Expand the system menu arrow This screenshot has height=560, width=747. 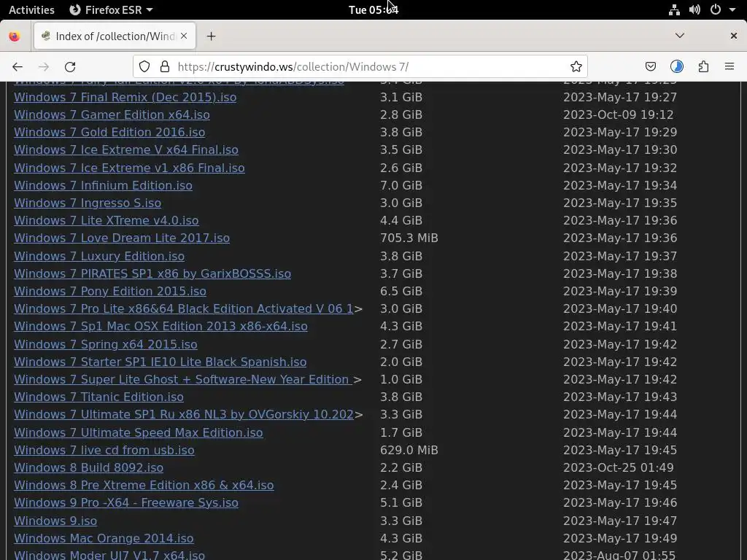click(x=732, y=9)
